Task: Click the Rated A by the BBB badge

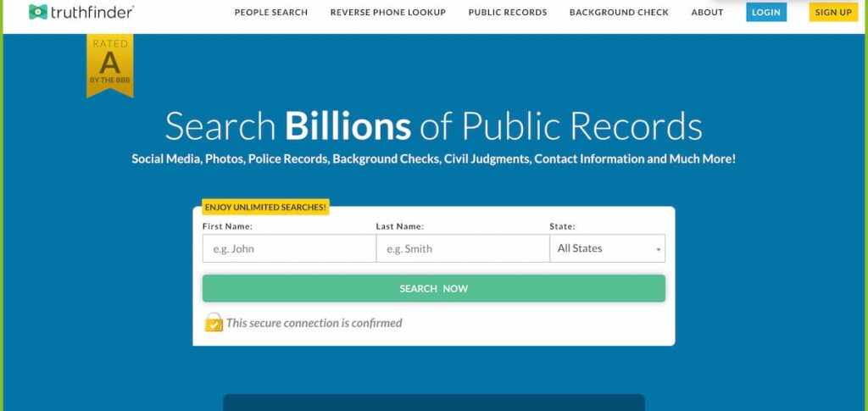Action: click(109, 65)
